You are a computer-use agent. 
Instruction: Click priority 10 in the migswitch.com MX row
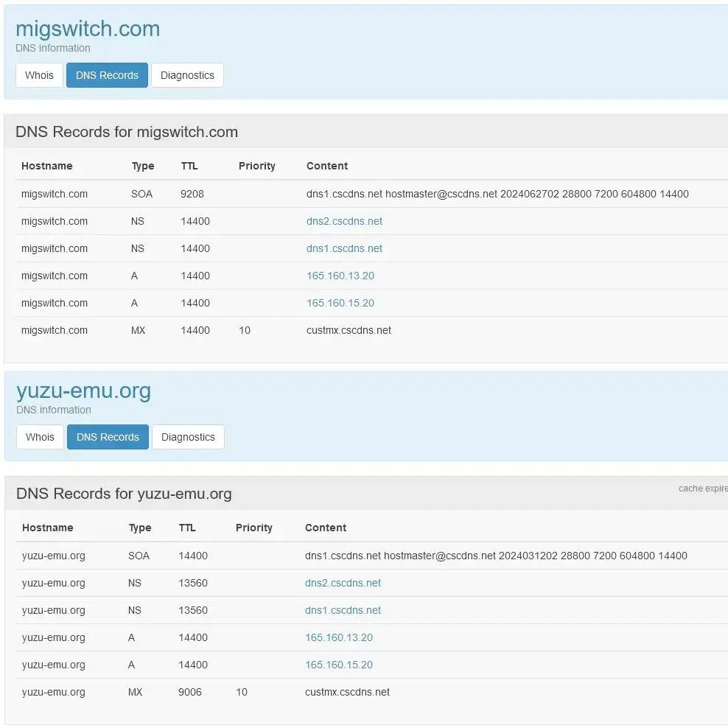[245, 330]
